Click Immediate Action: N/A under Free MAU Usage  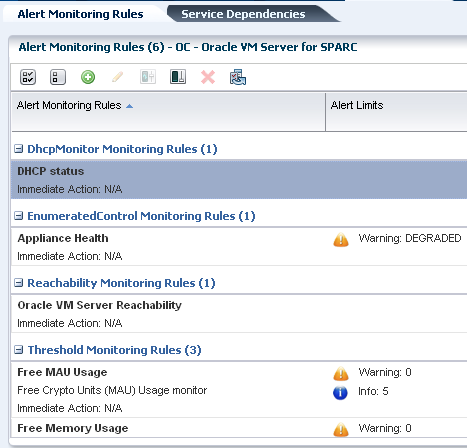pos(70,408)
